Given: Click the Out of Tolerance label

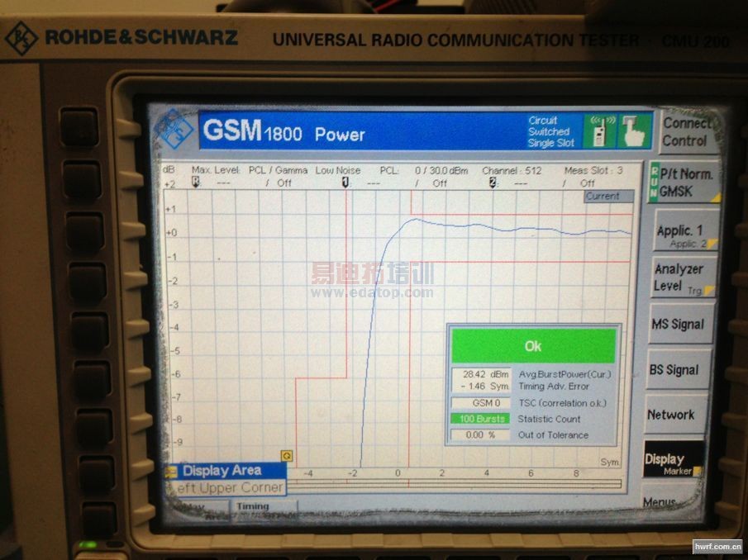Looking at the screenshot, I should [x=553, y=435].
